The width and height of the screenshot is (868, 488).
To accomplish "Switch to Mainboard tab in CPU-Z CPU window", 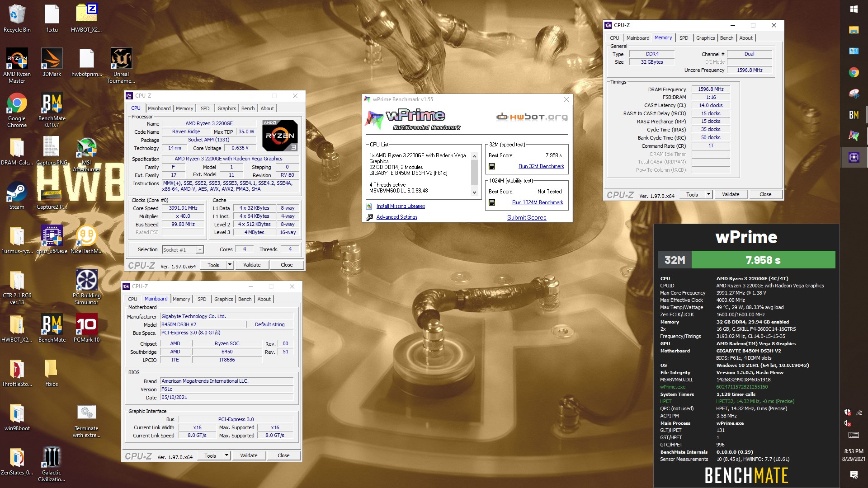I will [x=159, y=108].
